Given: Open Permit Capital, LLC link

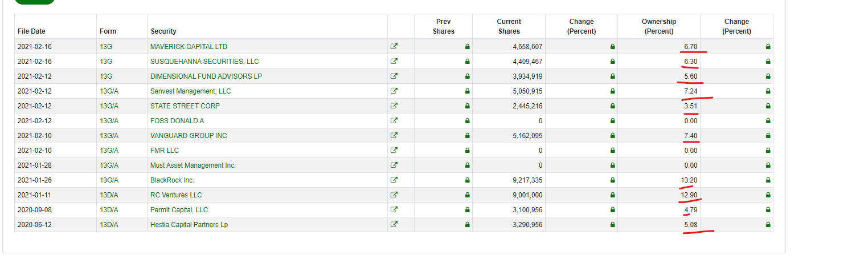Looking at the screenshot, I should pyautogui.click(x=179, y=210).
